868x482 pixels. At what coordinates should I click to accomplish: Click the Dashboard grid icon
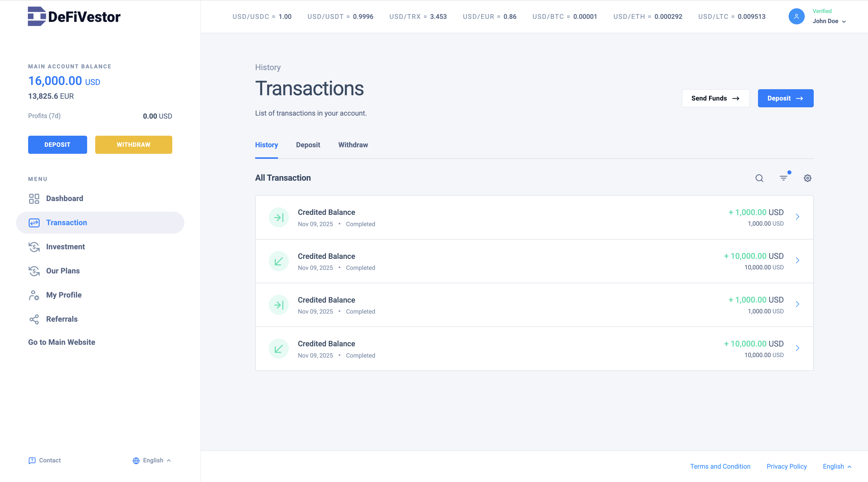coord(34,199)
